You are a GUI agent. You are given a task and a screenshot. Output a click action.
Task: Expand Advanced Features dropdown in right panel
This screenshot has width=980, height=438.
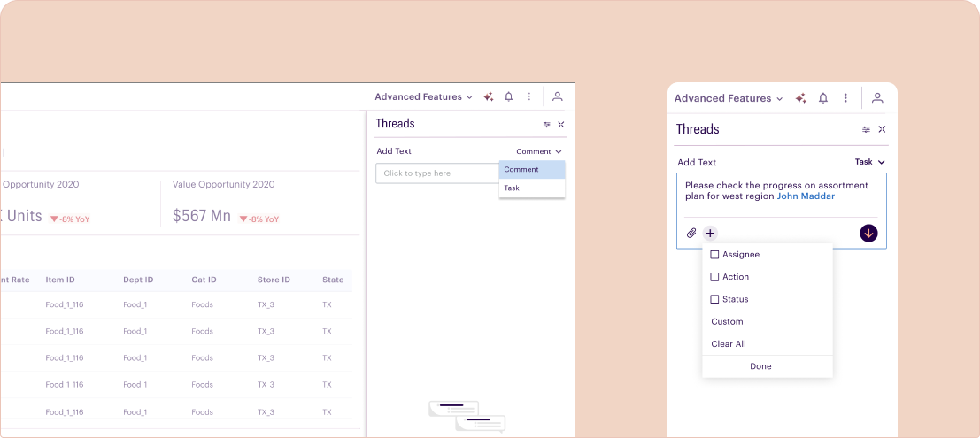[x=729, y=98]
